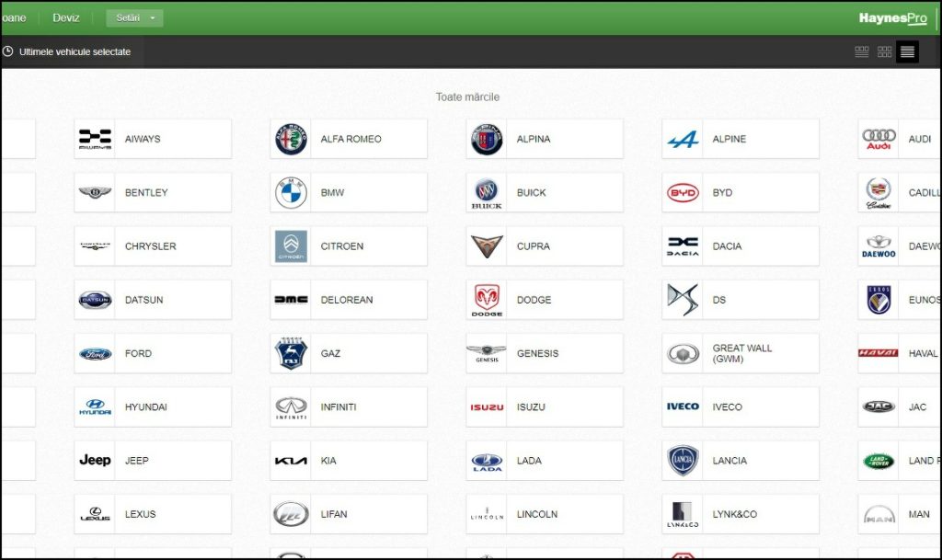
Task: Pick the Jeep logo icon
Action: [x=95, y=461]
